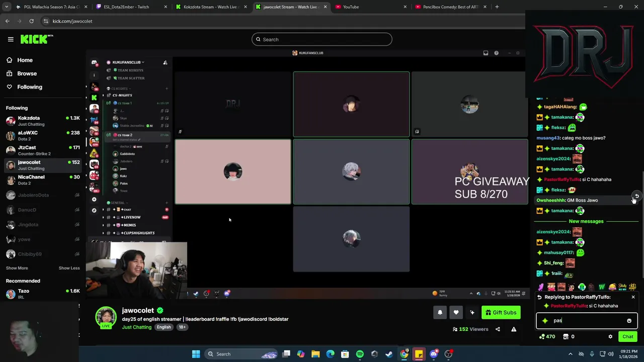Toggle the microphone in the system tray

pyautogui.click(x=592, y=354)
